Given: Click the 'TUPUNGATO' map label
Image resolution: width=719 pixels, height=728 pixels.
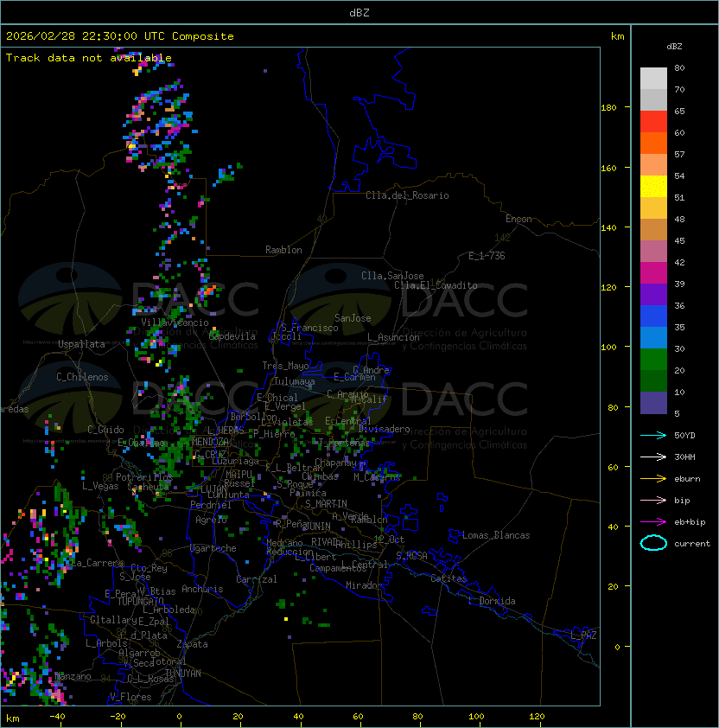Looking at the screenshot, I should point(140,601).
